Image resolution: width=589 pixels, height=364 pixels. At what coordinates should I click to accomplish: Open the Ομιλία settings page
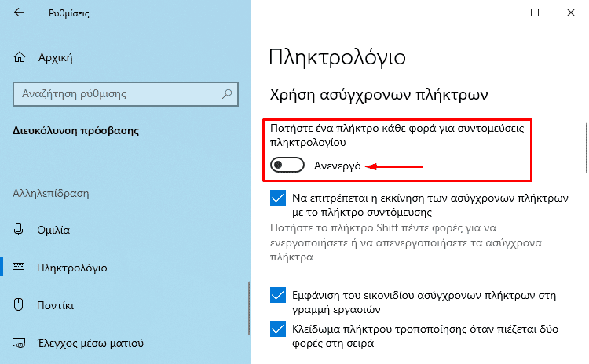(53, 230)
